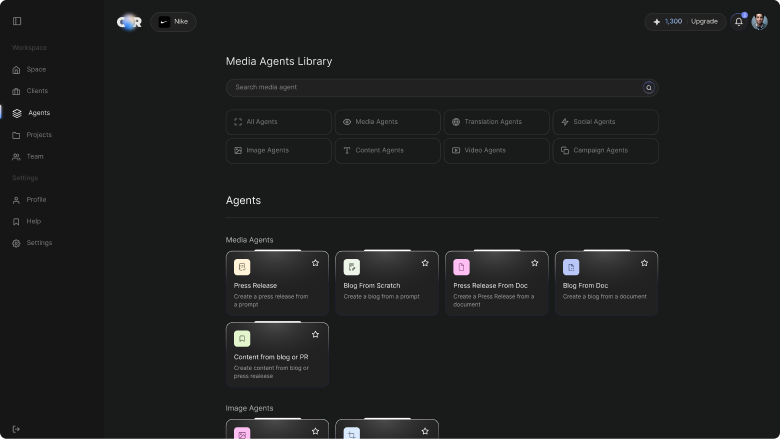Click the Help bookmark icon

pyautogui.click(x=16, y=222)
